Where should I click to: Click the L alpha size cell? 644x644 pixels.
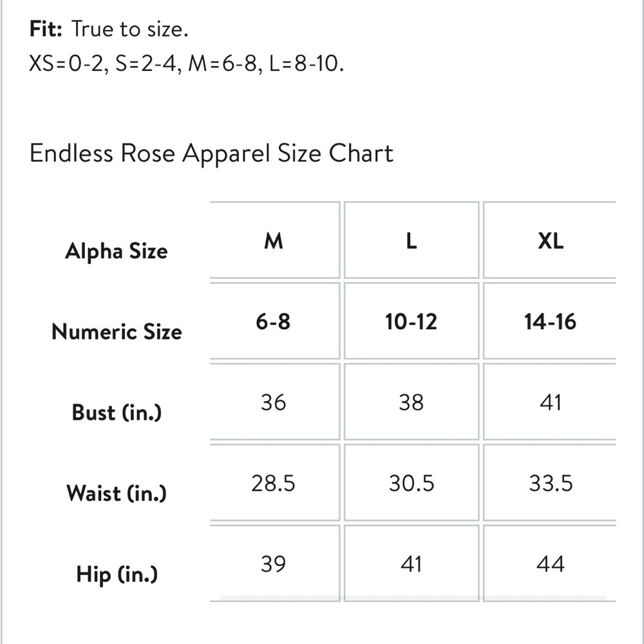[412, 241]
